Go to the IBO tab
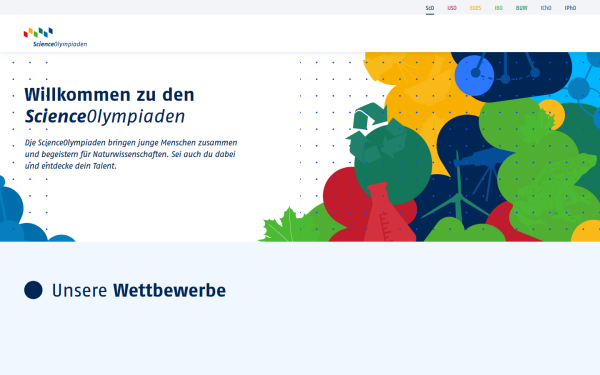 tap(498, 8)
